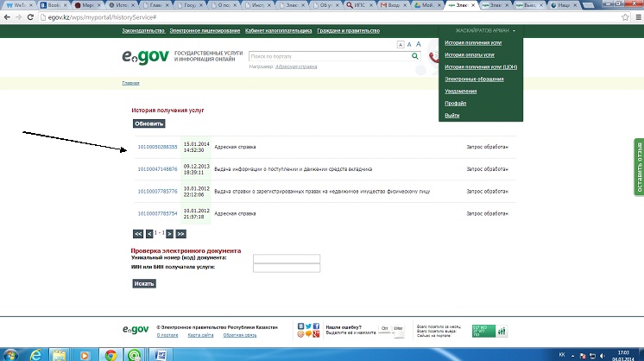The width and height of the screenshot is (644, 361).
Task: Open Google Chrome from the Windows taskbar
Action: [110, 354]
